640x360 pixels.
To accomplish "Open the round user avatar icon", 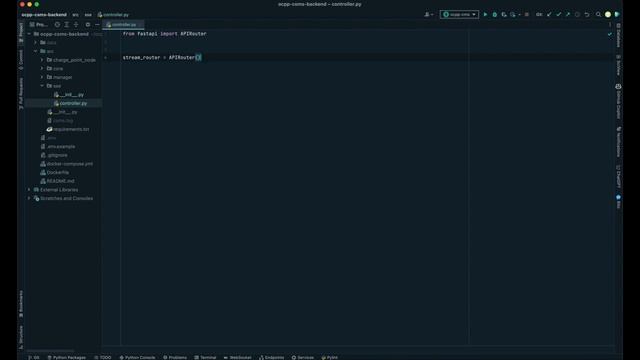I will point(608,14).
